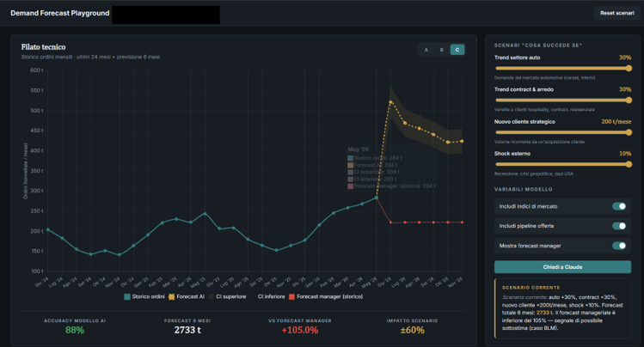Click the 10% Shock esterno value
Screen dimensions: 644x347
pyautogui.click(x=625, y=154)
